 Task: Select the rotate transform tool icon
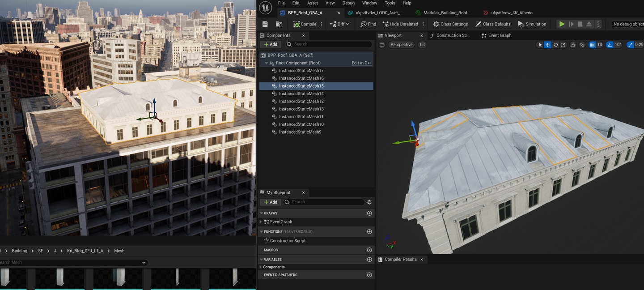tap(555, 45)
